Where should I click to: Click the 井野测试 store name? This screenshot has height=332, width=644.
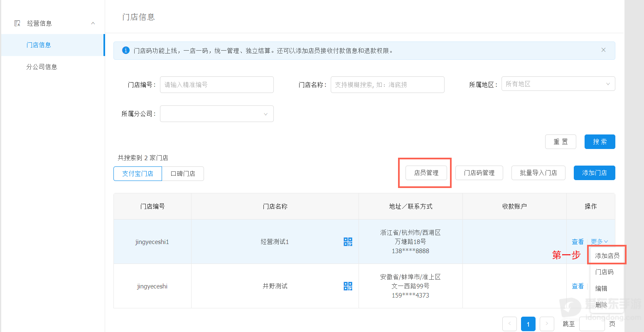click(x=275, y=286)
